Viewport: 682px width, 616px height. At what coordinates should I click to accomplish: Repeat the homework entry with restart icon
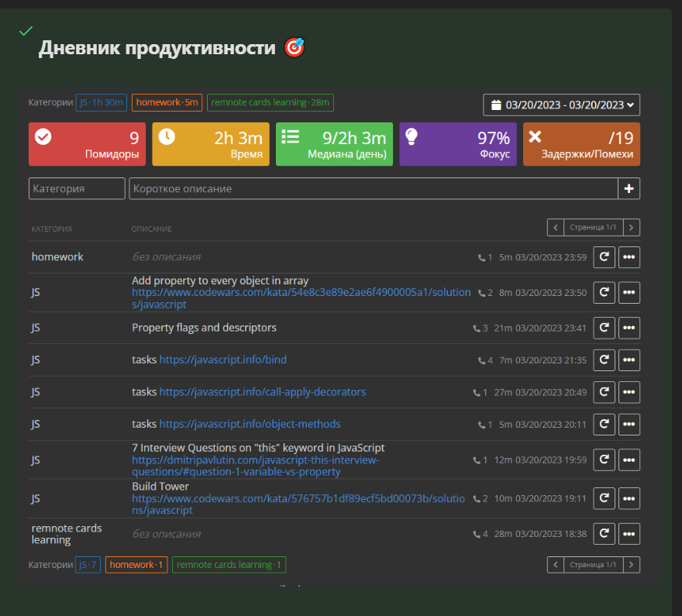(604, 257)
